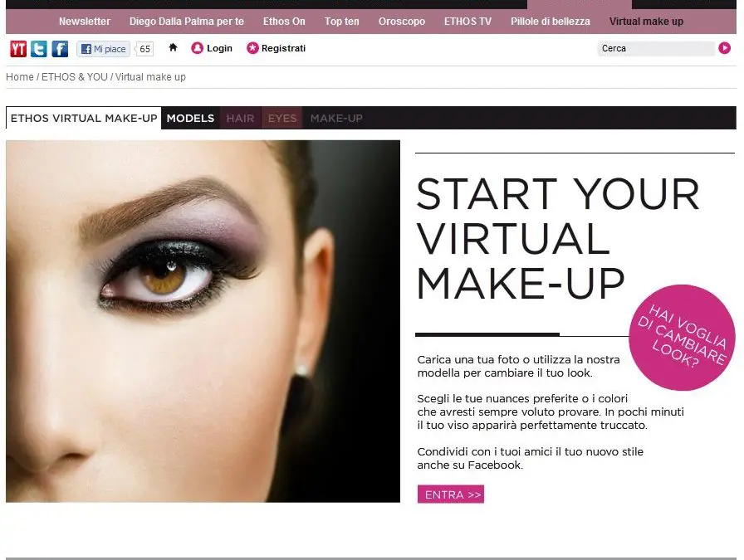744x560 pixels.
Task: Open the Top ten menu item
Action: pos(341,22)
